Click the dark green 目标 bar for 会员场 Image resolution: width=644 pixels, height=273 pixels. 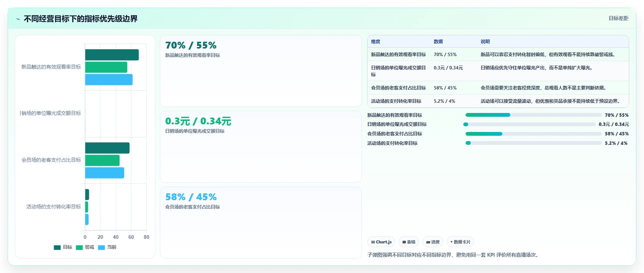pos(107,148)
